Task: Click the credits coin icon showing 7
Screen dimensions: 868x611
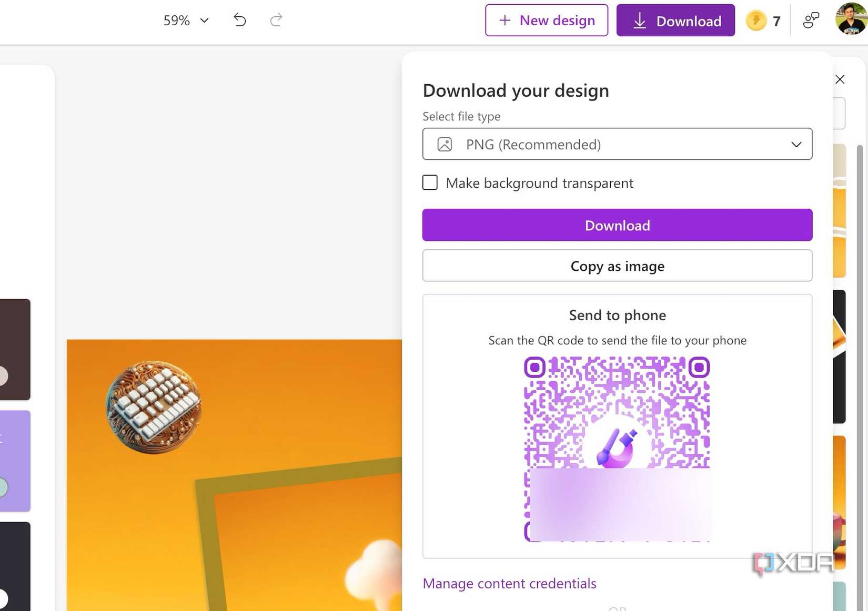Action: (756, 21)
